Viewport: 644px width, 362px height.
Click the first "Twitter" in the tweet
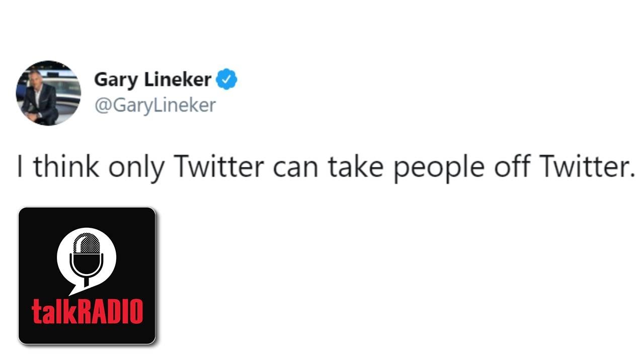coord(219,167)
